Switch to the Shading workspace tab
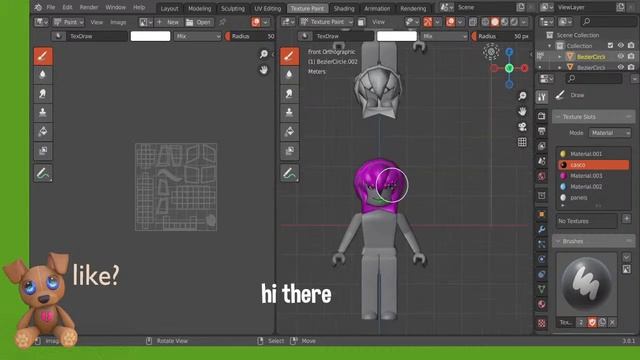 coord(344,8)
